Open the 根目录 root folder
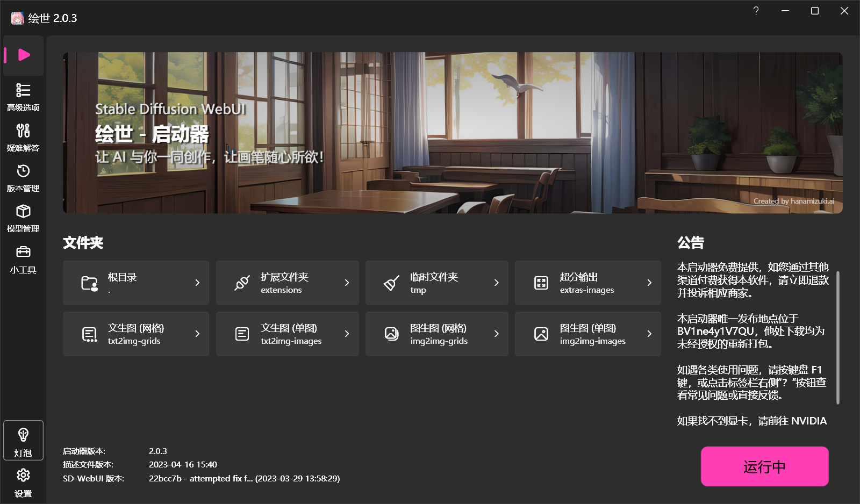860x504 pixels. [135, 283]
